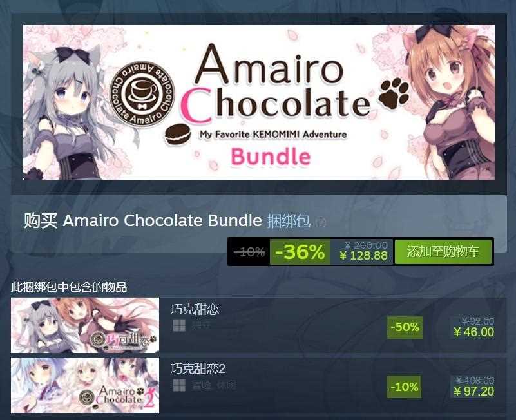This screenshot has height=420, width=516.
Task: Click the -50% discount badge
Action: click(405, 327)
